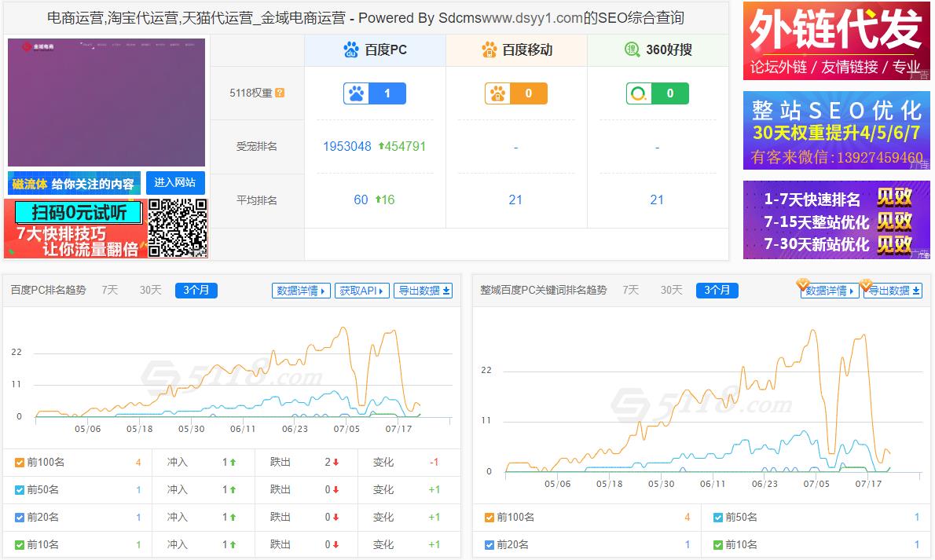Open the 5118权重 help question mark icon

point(280,93)
